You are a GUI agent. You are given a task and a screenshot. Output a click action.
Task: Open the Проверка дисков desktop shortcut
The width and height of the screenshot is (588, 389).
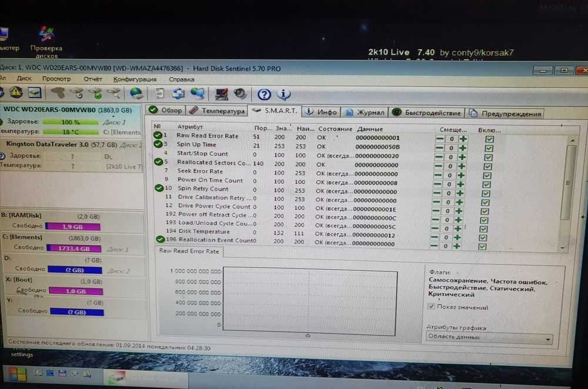(46, 42)
